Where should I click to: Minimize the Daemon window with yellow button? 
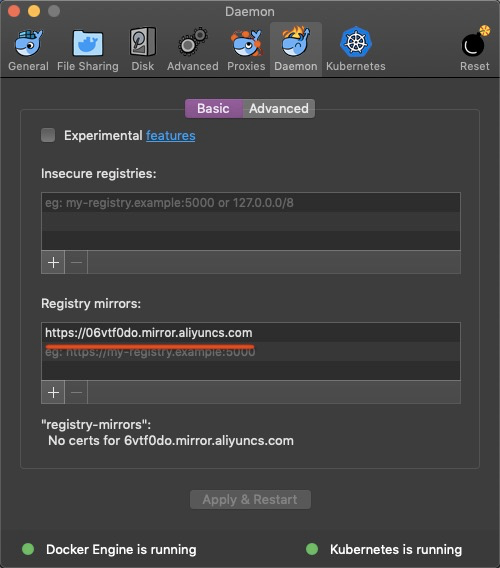point(34,11)
